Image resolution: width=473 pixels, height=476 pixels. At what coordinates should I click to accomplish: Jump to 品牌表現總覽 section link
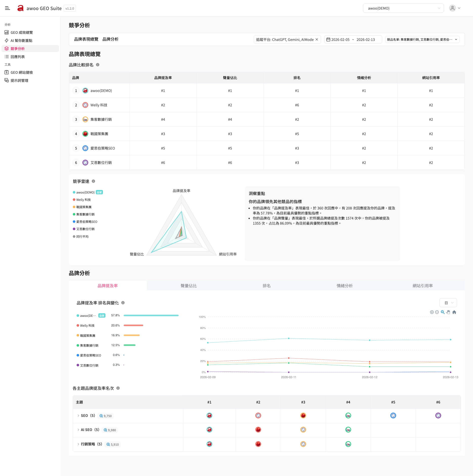86,39
